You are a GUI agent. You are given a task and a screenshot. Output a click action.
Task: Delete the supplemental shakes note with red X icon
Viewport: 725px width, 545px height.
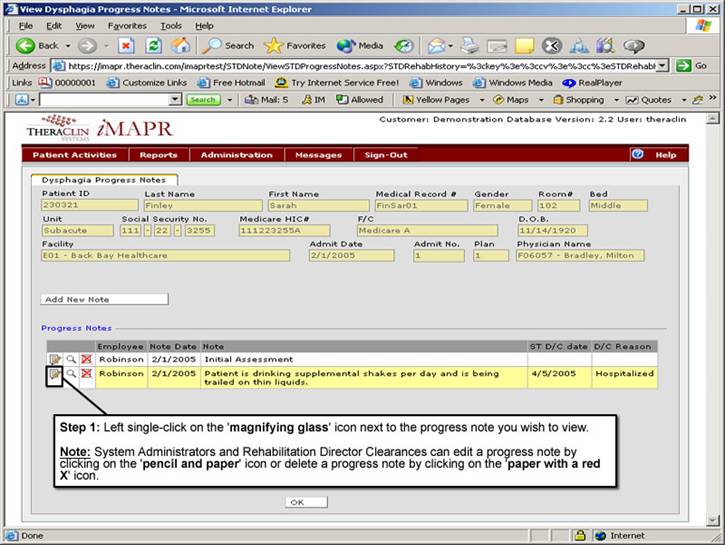[86, 374]
